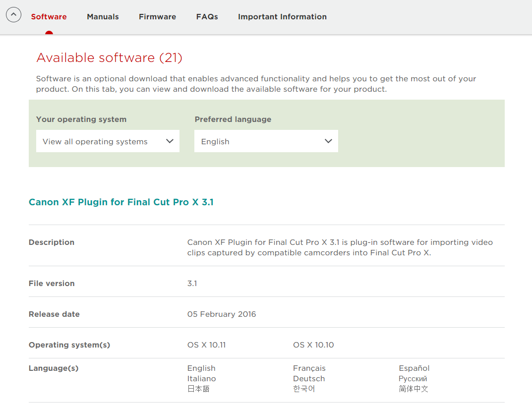Screen dimensions: 532x407
Task: Click the 'Deutsch' language entry
Action: (x=309, y=379)
